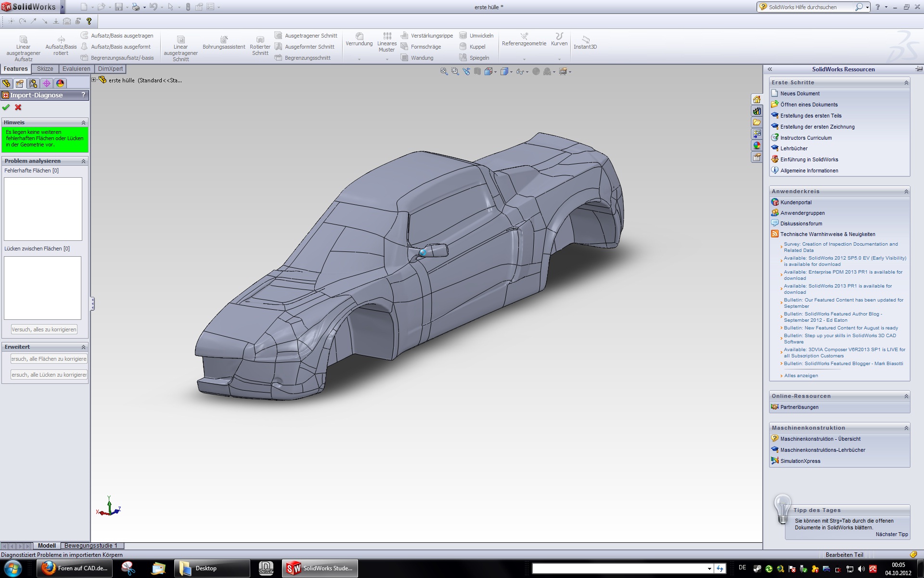Click Undo icon in top toolbar
Viewport: 924px width, 578px height.
(x=153, y=7)
